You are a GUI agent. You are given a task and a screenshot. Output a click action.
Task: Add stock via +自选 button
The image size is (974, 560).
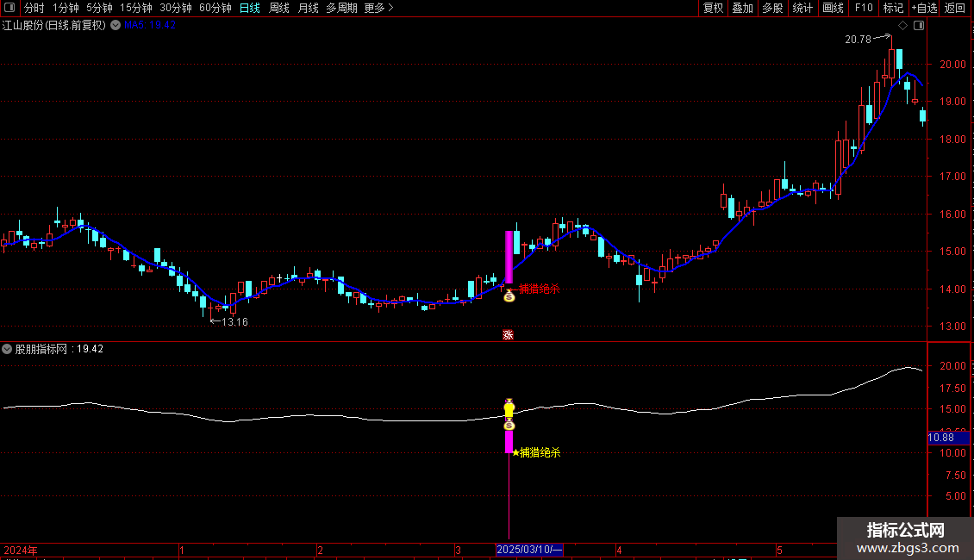(x=924, y=8)
